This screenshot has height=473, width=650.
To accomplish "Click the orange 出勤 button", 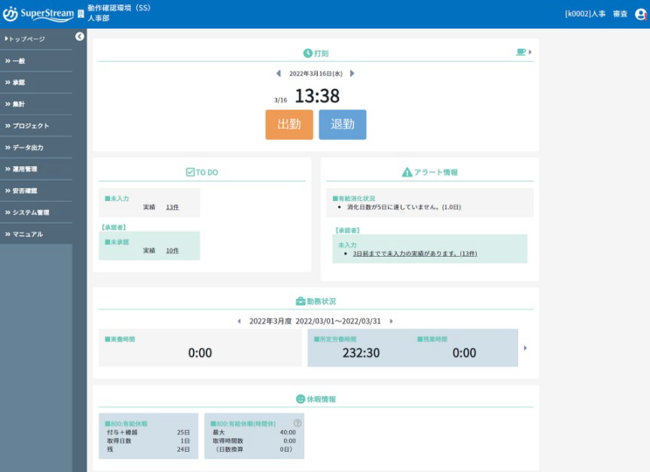I will pyautogui.click(x=289, y=124).
